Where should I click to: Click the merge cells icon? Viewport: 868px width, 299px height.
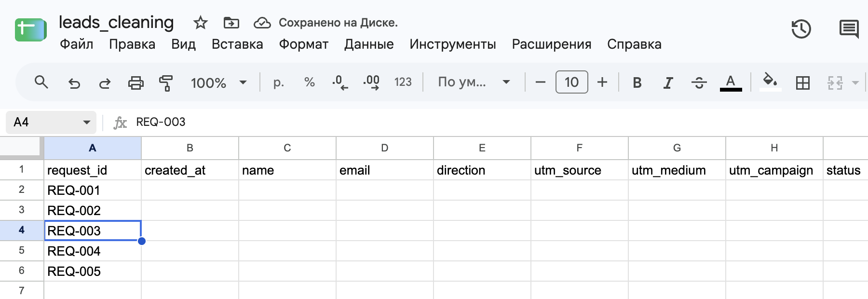[x=835, y=83]
